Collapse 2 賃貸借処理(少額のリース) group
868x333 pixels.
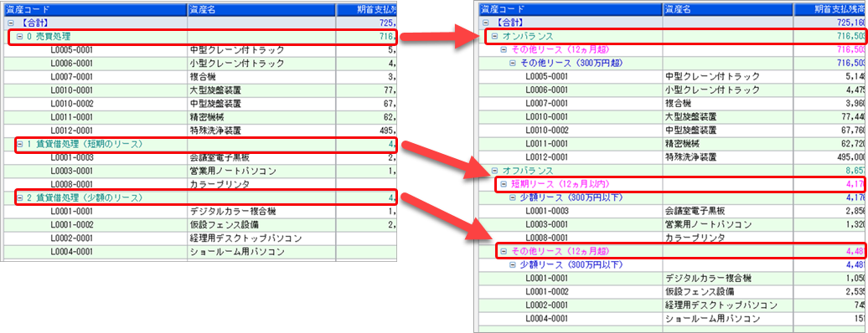(20, 197)
